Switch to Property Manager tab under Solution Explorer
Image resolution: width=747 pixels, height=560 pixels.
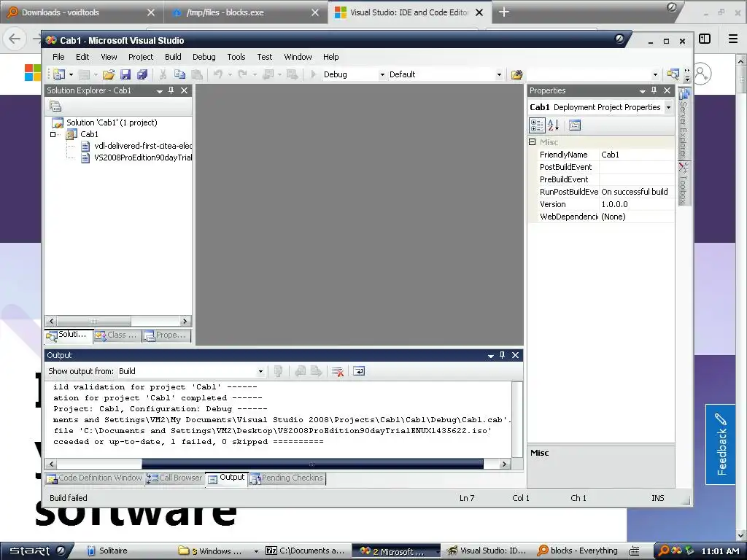[166, 335]
